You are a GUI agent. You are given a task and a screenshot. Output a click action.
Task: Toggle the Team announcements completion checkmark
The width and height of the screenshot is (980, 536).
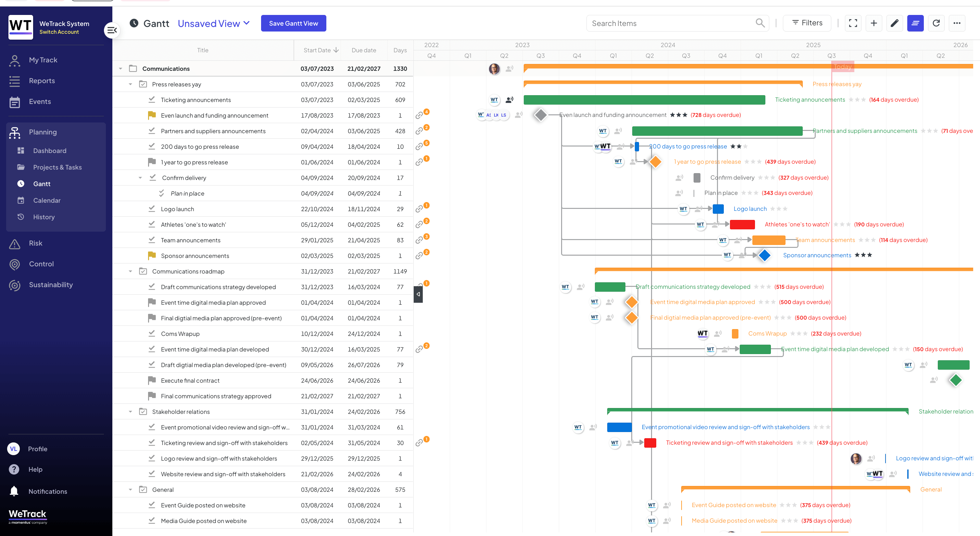(x=152, y=240)
